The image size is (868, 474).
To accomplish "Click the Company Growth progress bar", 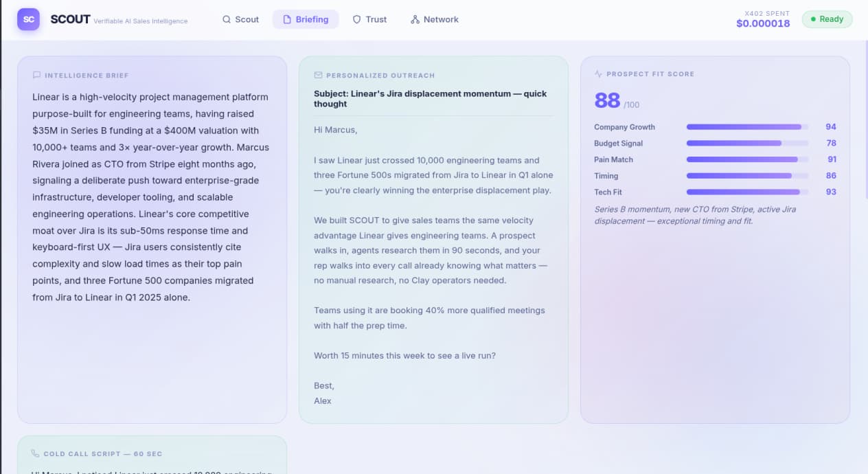I will coord(747,127).
